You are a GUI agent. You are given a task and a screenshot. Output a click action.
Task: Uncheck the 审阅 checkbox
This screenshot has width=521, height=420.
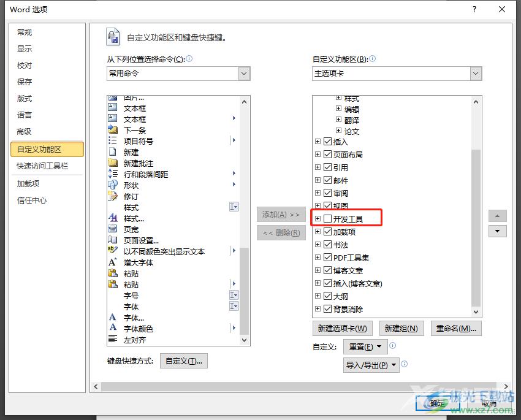(x=328, y=193)
